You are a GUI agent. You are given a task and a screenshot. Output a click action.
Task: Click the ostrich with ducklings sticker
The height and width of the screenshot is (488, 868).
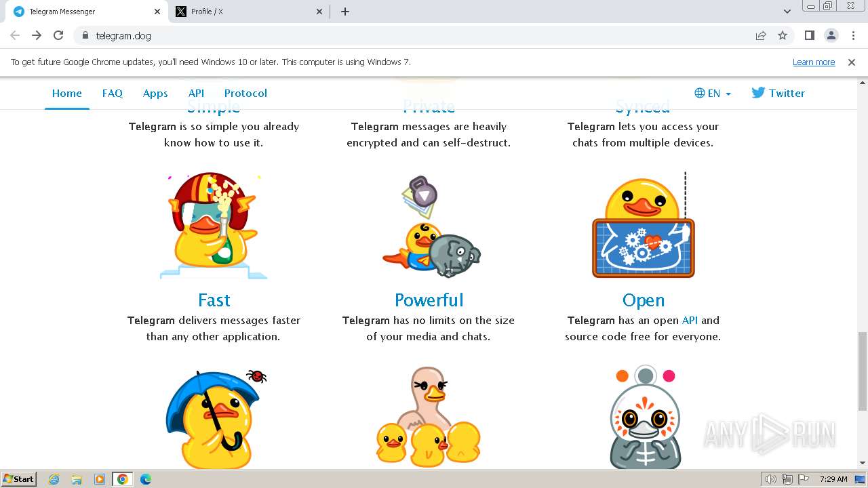(x=429, y=417)
